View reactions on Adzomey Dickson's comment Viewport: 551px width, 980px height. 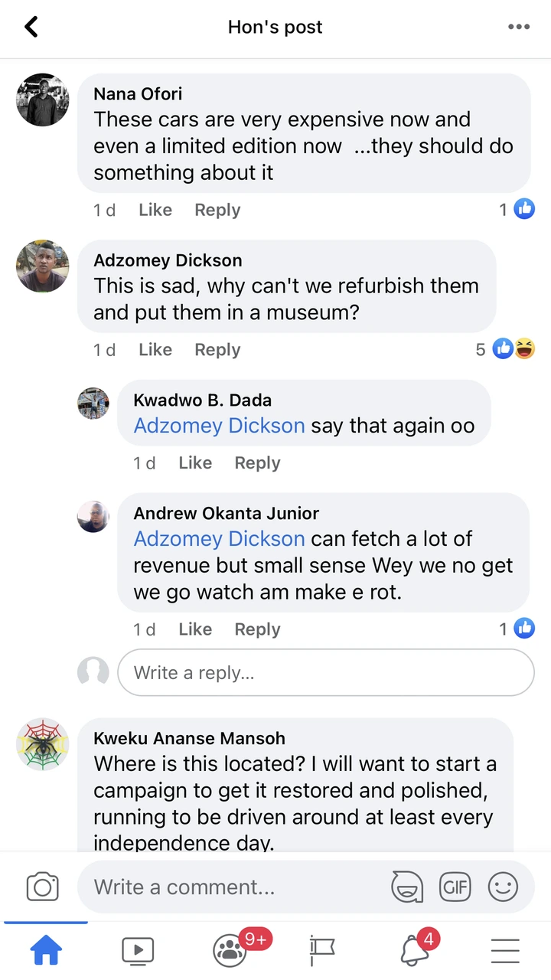(504, 350)
